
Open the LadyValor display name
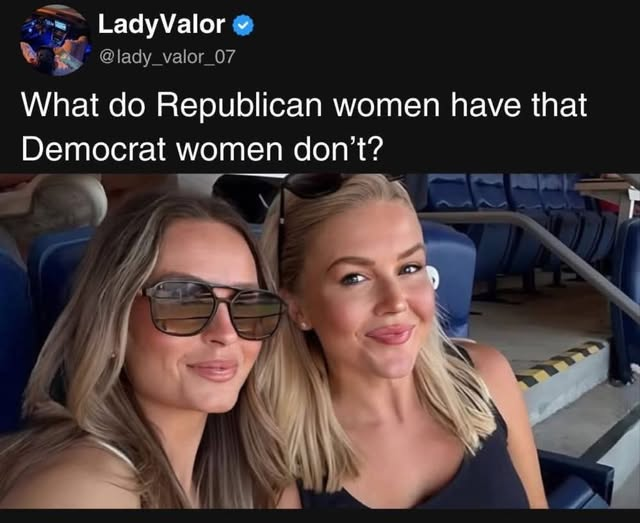click(x=161, y=24)
